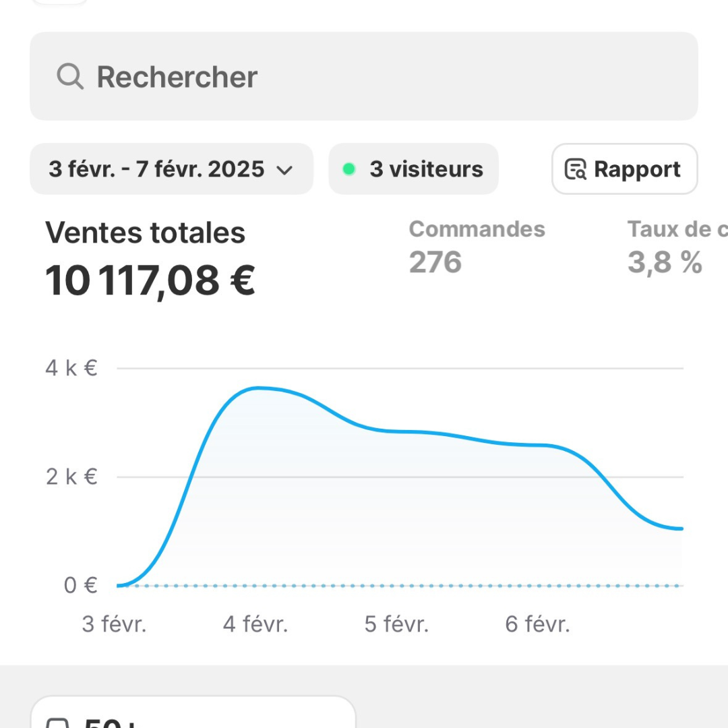Viewport: 728px width, 728px height.
Task: Select the 5 févr. label on the chart axis
Action: (396, 624)
